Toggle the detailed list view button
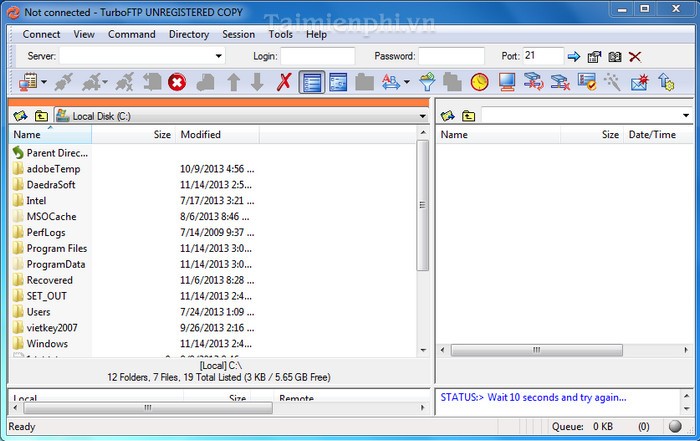The height and width of the screenshot is (441, 700). pos(311,81)
